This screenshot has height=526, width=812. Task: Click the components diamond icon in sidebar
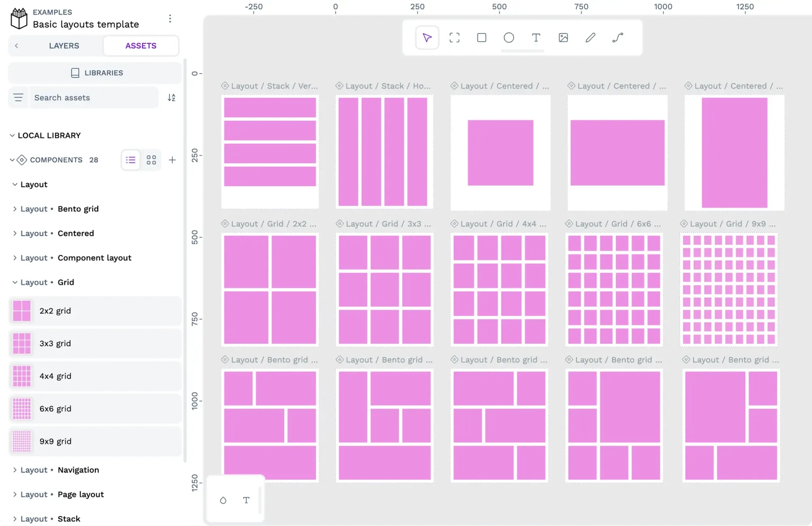coord(22,160)
